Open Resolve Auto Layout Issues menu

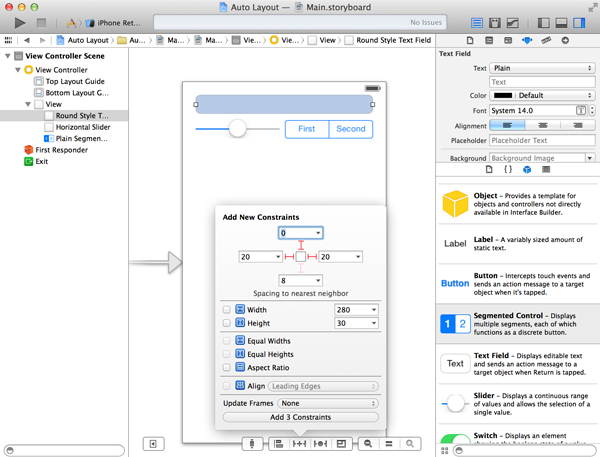click(x=320, y=444)
